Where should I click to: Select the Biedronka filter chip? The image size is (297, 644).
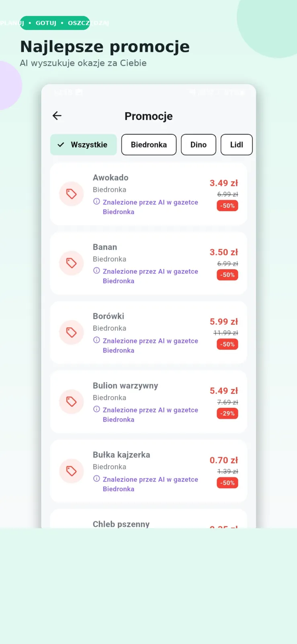tap(149, 144)
